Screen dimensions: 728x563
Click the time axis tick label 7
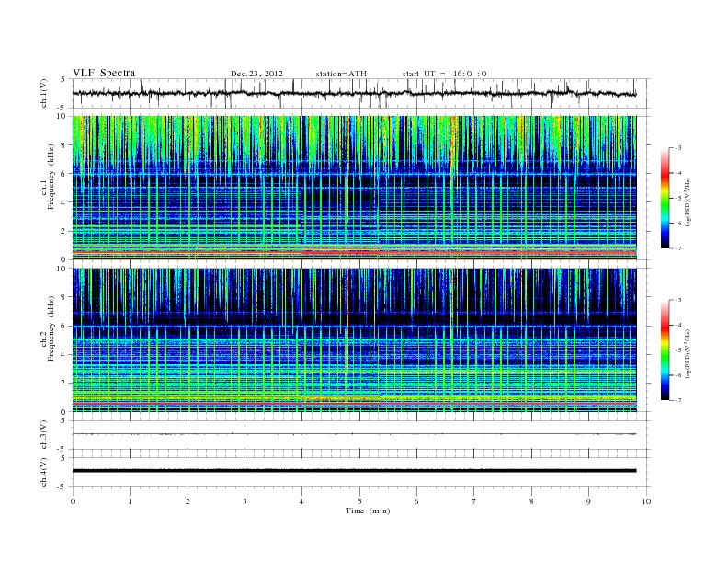click(474, 501)
